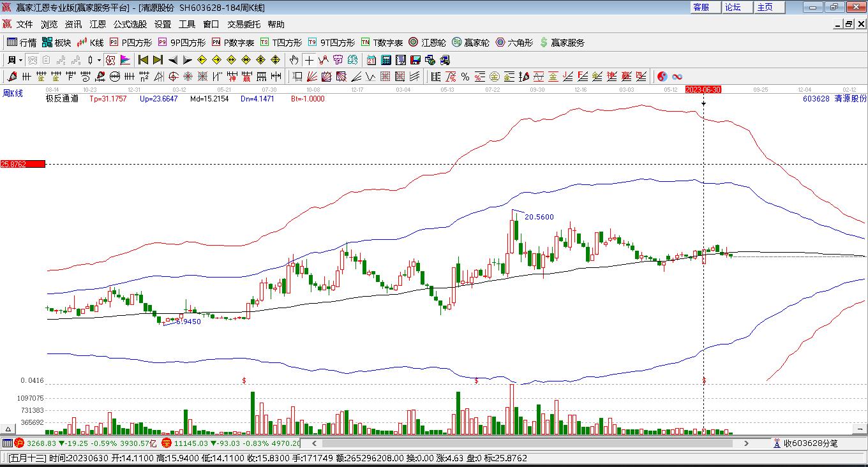868x467 pixels.
Task: Open the 公式选股 menu
Action: pyautogui.click(x=130, y=24)
